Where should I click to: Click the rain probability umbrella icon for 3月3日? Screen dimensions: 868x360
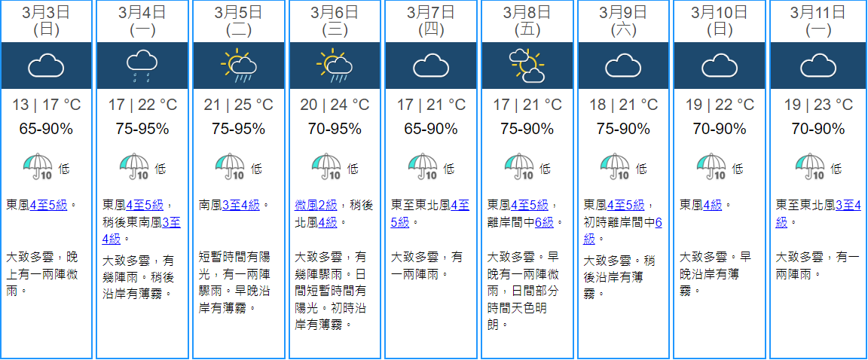[38, 168]
